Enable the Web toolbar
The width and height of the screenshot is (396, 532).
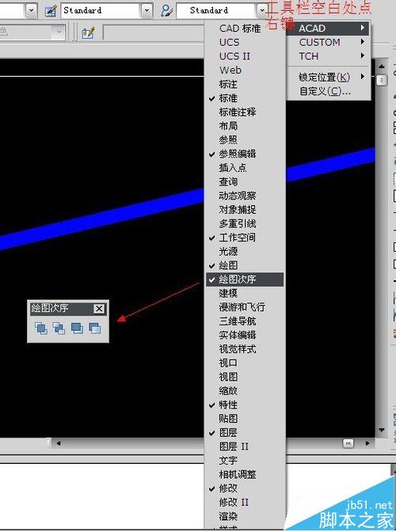point(245,70)
